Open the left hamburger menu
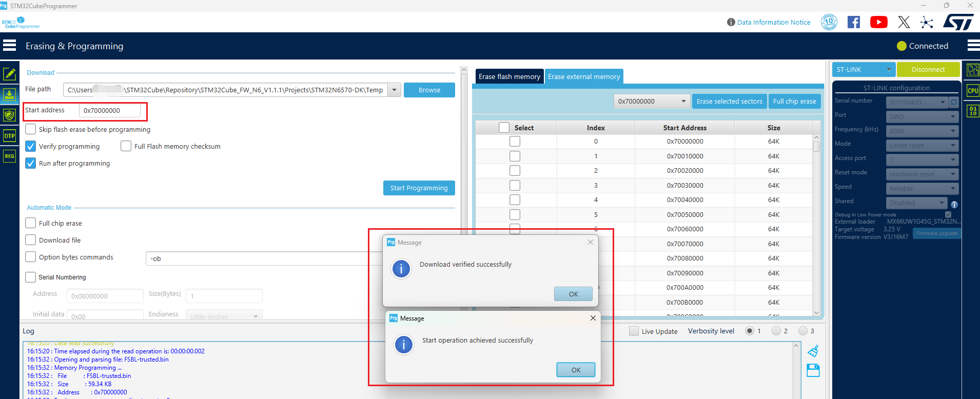 coord(9,46)
